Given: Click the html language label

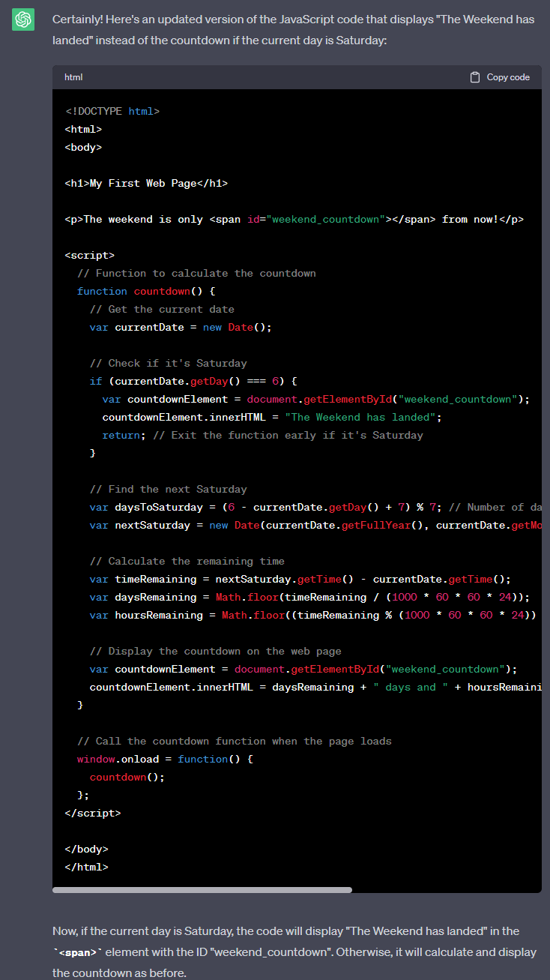Looking at the screenshot, I should 73,77.
